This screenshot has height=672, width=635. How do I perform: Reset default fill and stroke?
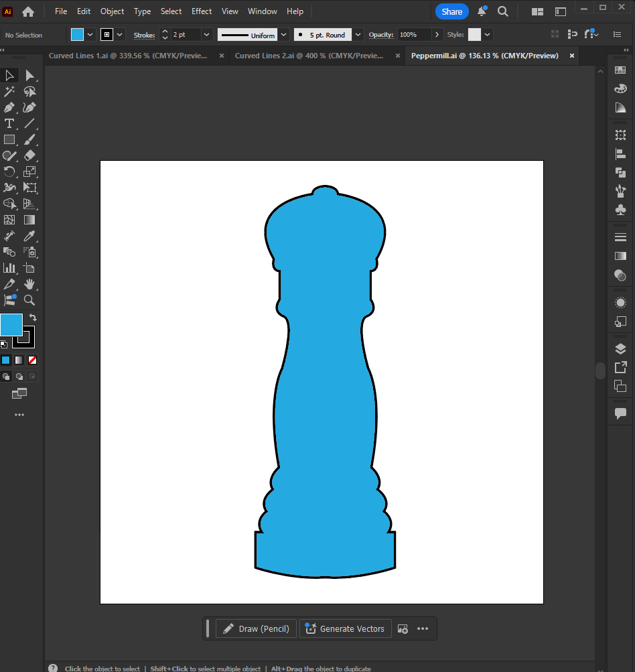click(3, 344)
